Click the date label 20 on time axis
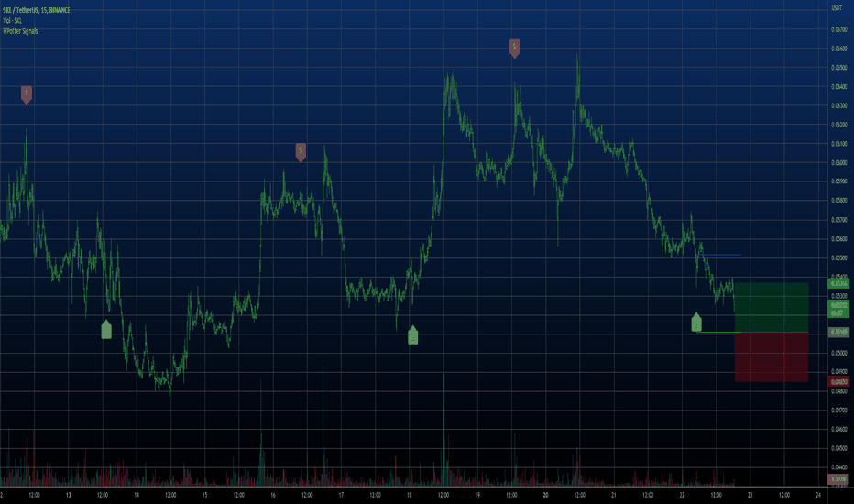This screenshot has width=854, height=504. (x=545, y=495)
